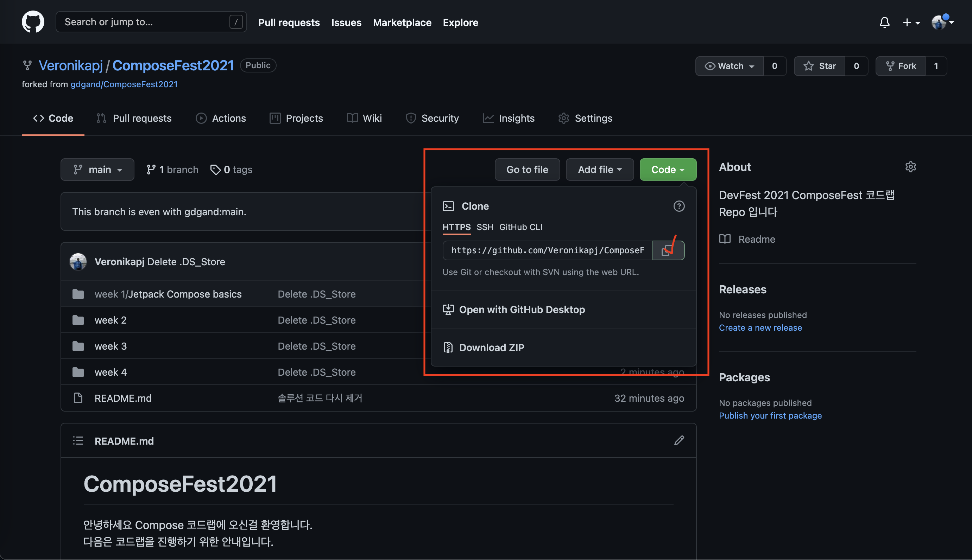
Task: Click Veronikapj's commit avatar
Action: point(78,262)
